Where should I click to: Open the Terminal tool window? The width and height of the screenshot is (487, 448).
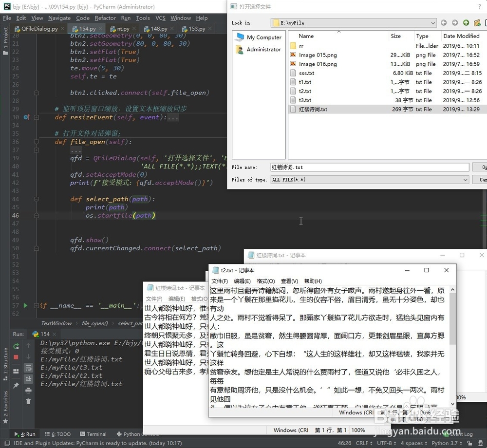(93, 434)
